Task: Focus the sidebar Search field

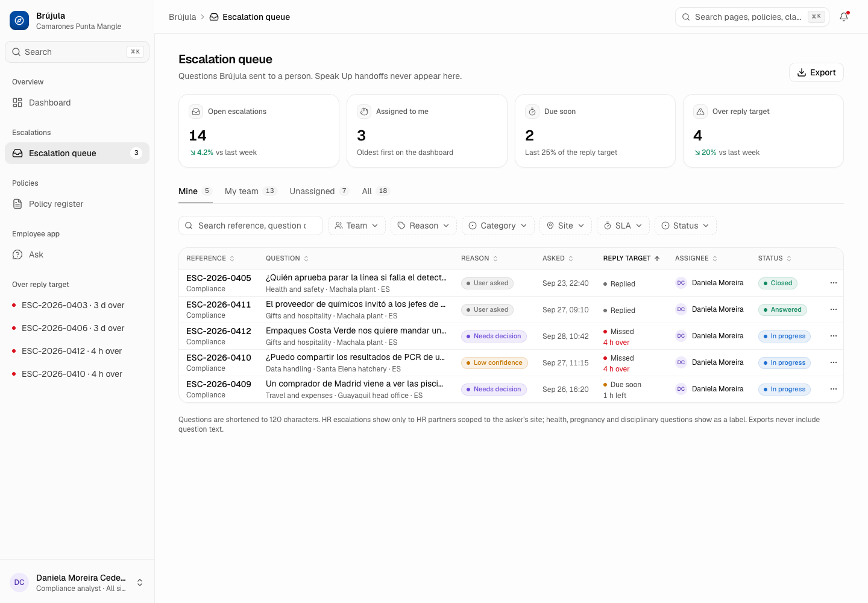Action: pyautogui.click(x=77, y=52)
